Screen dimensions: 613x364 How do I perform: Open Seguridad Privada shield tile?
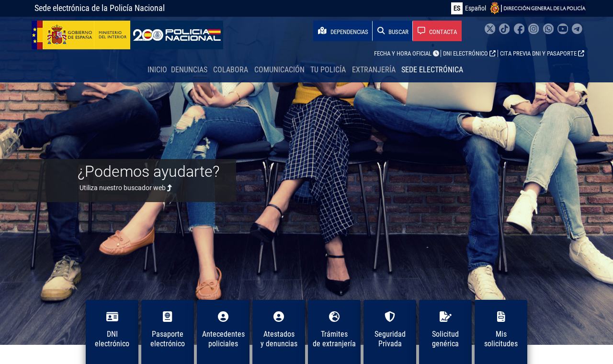click(x=390, y=332)
